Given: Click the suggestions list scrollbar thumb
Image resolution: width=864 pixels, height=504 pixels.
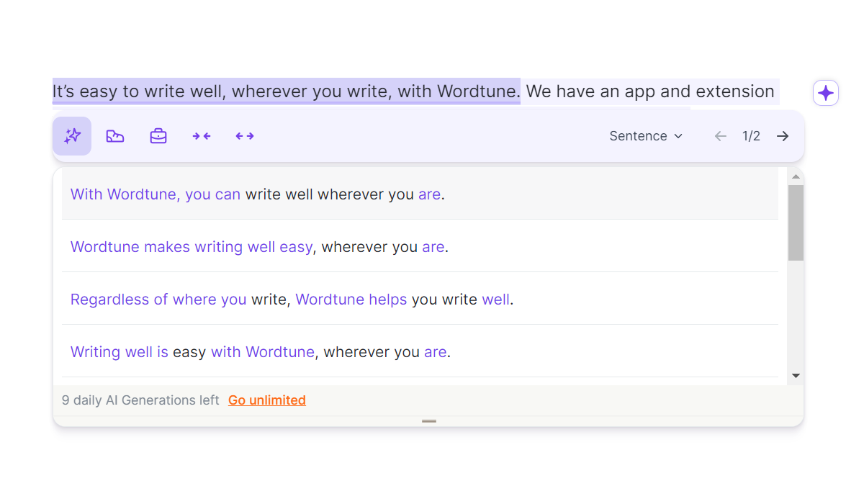Looking at the screenshot, I should coord(796,222).
